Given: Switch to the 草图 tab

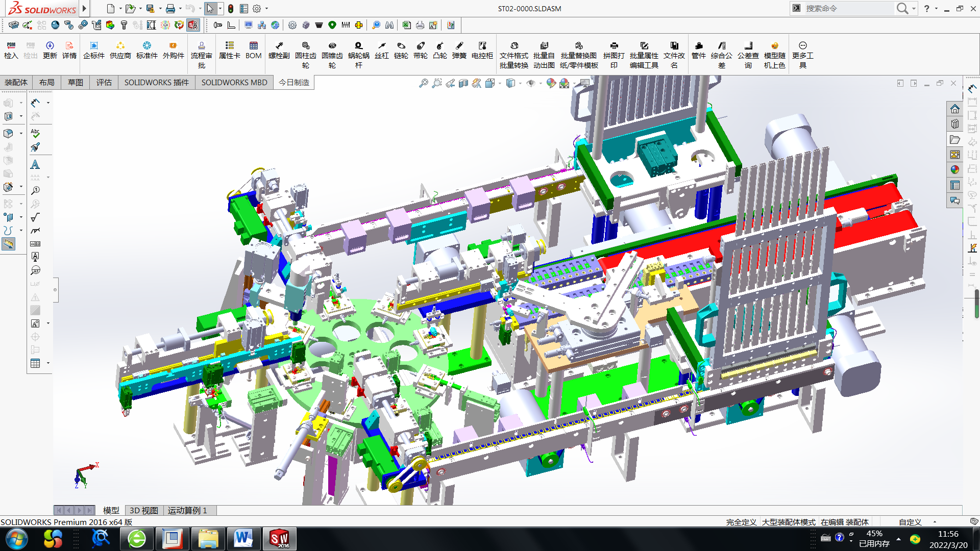Looking at the screenshot, I should [76, 83].
